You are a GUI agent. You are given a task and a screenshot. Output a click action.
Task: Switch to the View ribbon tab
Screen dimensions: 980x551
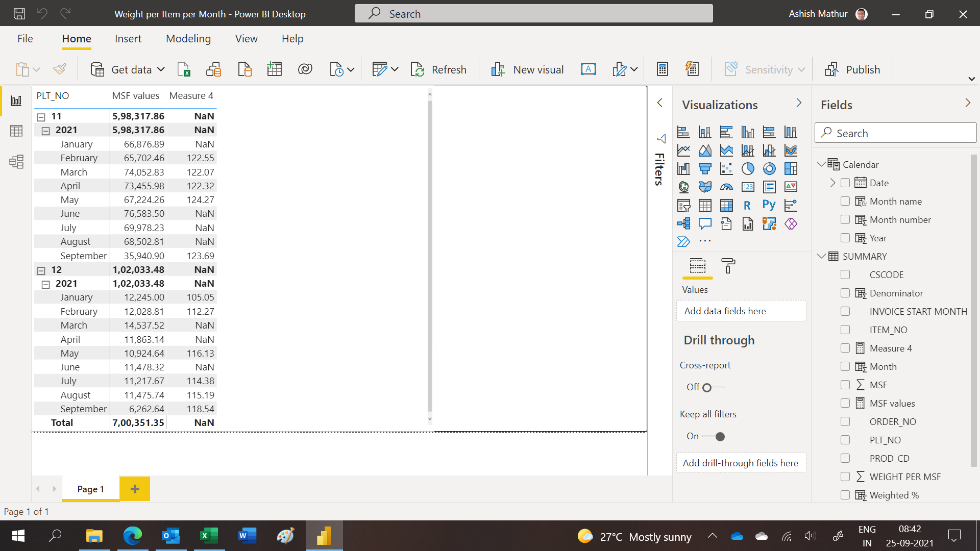(247, 39)
